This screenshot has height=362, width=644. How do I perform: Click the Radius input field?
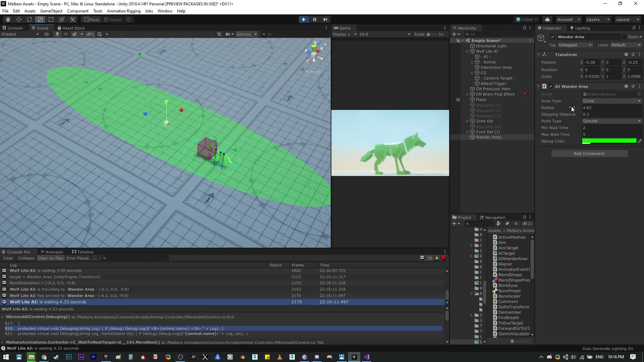pos(611,108)
